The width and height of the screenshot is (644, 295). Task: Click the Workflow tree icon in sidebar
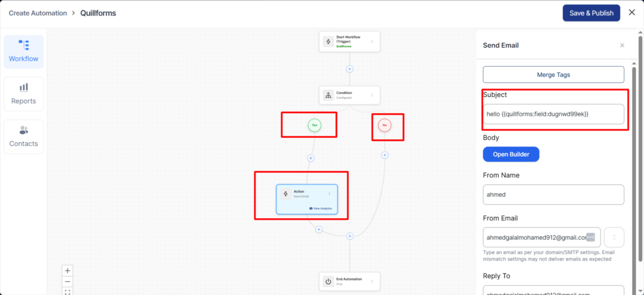(24, 45)
